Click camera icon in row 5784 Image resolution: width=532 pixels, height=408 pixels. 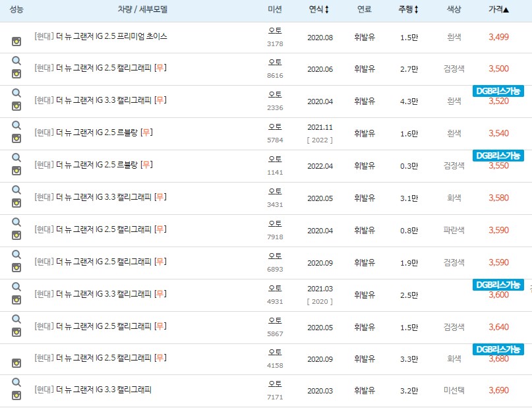pyautogui.click(x=16, y=138)
